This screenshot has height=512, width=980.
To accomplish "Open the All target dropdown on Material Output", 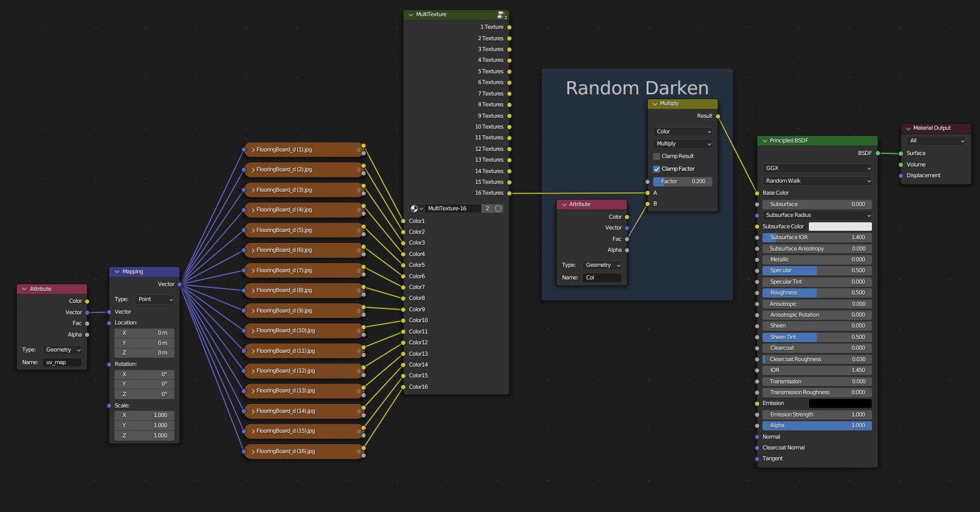I will (936, 141).
